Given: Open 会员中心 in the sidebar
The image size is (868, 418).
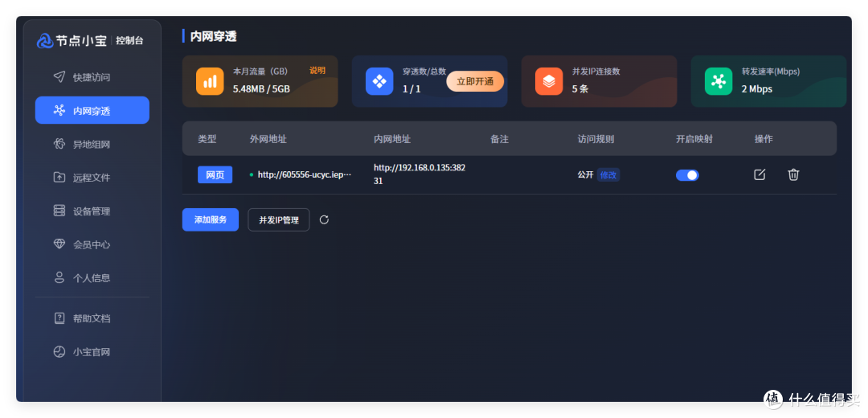Looking at the screenshot, I should pos(92,244).
